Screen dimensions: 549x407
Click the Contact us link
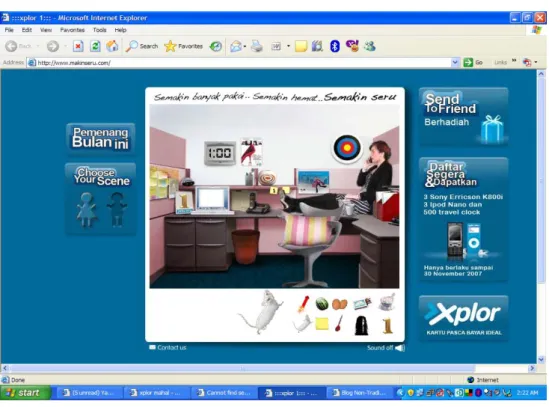tap(168, 347)
